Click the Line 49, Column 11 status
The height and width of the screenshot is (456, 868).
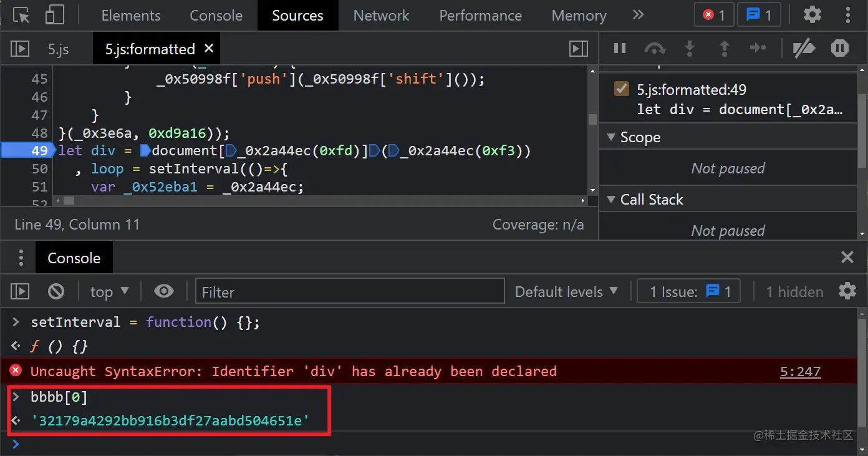(x=77, y=225)
